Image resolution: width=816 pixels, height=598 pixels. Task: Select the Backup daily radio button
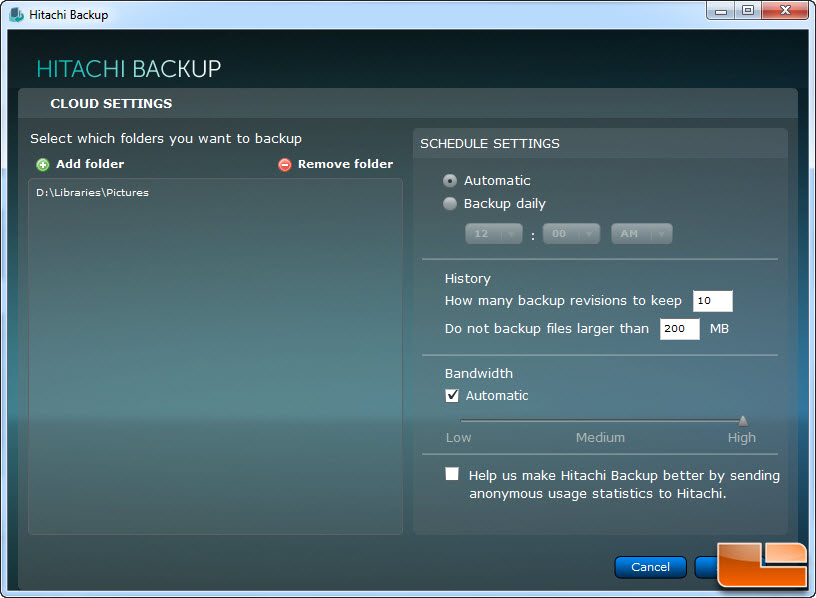450,203
